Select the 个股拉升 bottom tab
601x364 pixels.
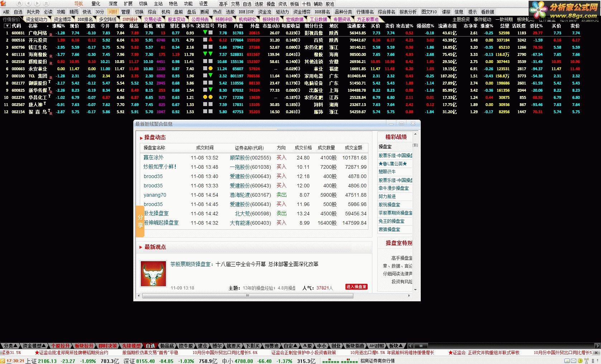pyautogui.click(x=60, y=346)
